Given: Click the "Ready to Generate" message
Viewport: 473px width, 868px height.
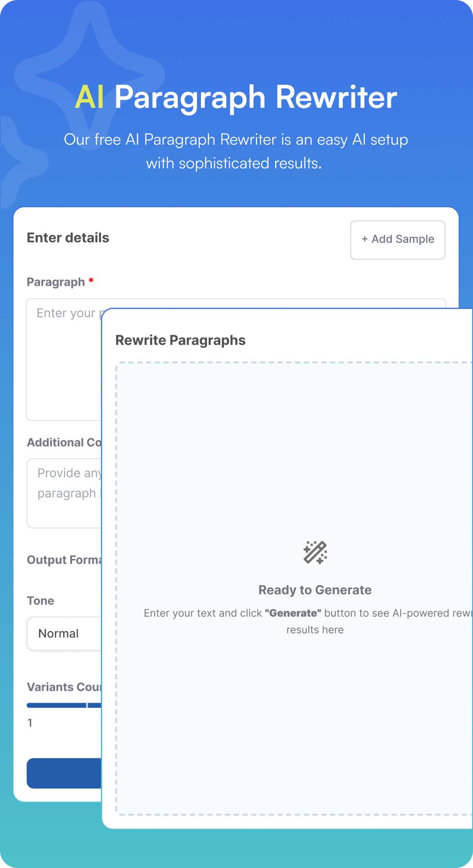Looking at the screenshot, I should tap(315, 590).
